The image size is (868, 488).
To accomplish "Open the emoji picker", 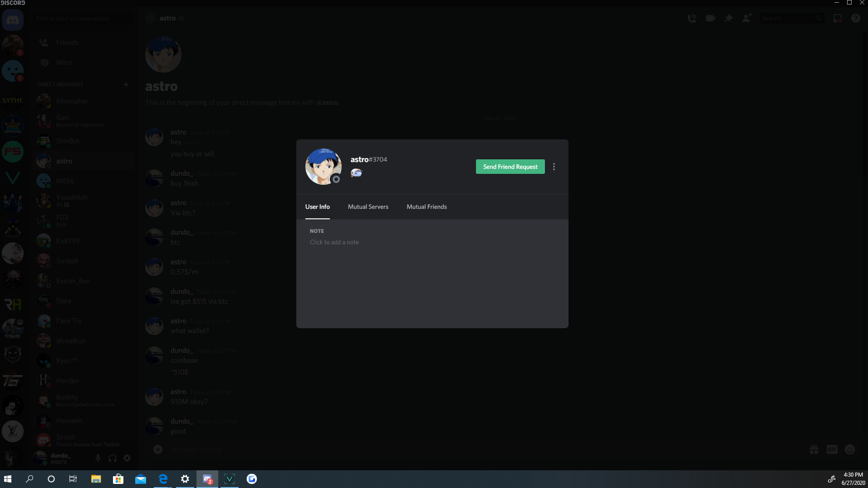I will pyautogui.click(x=850, y=449).
